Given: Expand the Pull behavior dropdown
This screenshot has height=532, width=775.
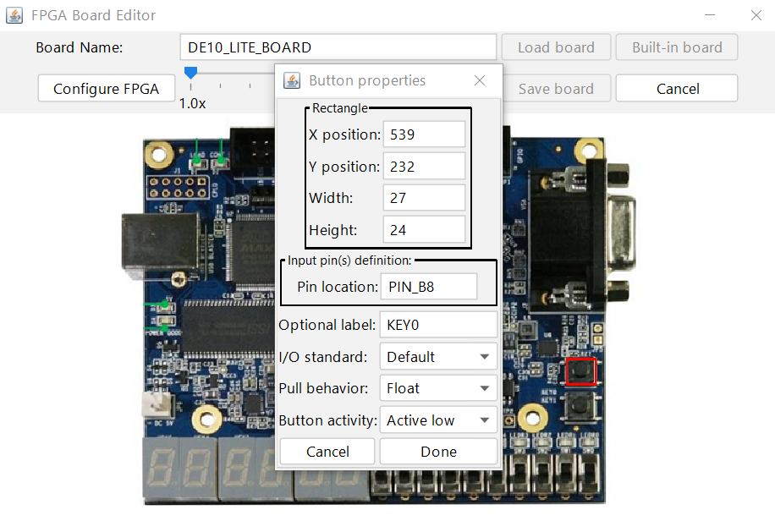Looking at the screenshot, I should (x=438, y=388).
